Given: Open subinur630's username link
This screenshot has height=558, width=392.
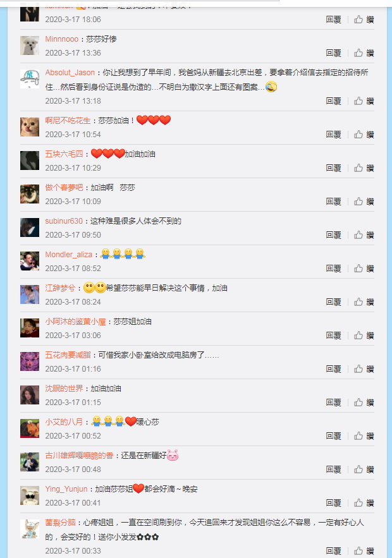Looking at the screenshot, I should pyautogui.click(x=64, y=221).
